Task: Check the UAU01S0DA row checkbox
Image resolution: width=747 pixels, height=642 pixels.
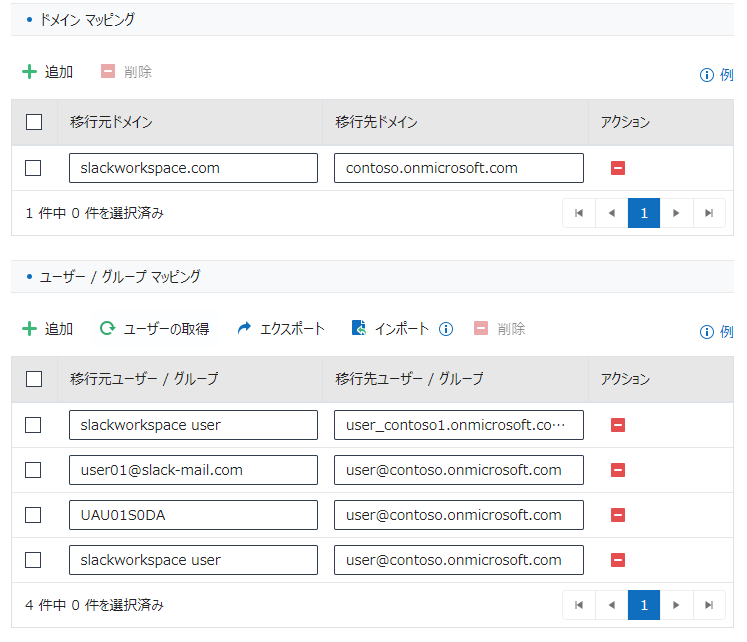Action: (x=33, y=515)
